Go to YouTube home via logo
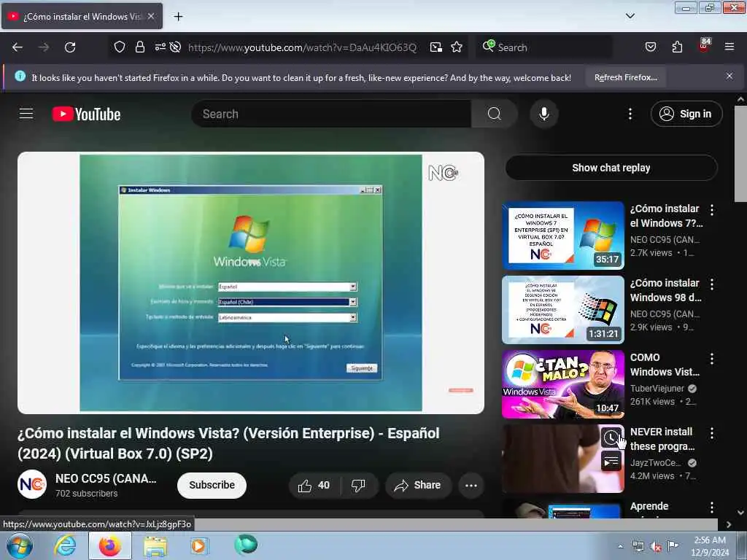The height and width of the screenshot is (560, 747). [86, 114]
